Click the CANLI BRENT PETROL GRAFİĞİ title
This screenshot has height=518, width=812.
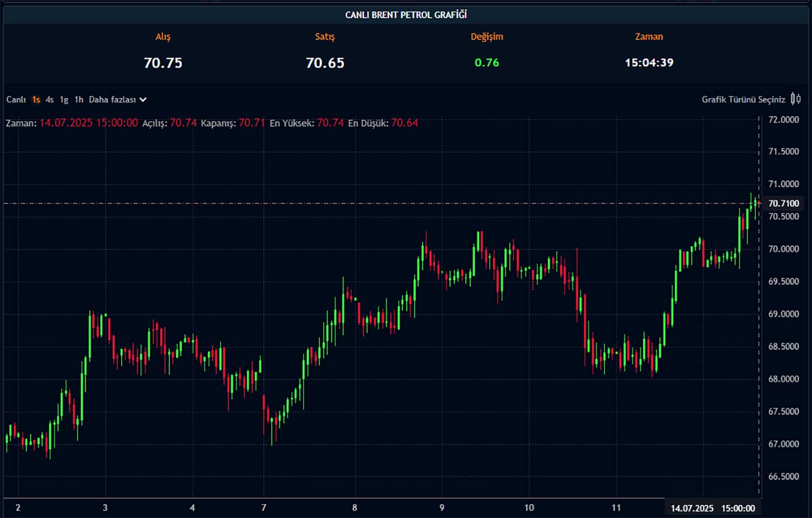[x=406, y=15]
